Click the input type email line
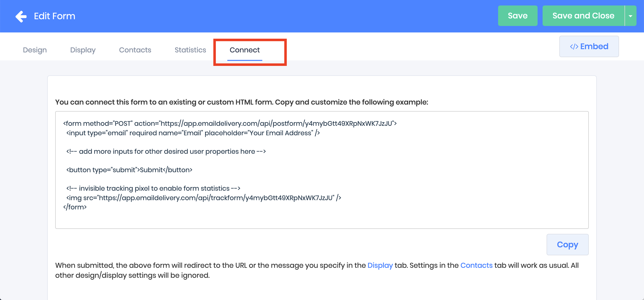The image size is (644, 300). [x=193, y=133]
